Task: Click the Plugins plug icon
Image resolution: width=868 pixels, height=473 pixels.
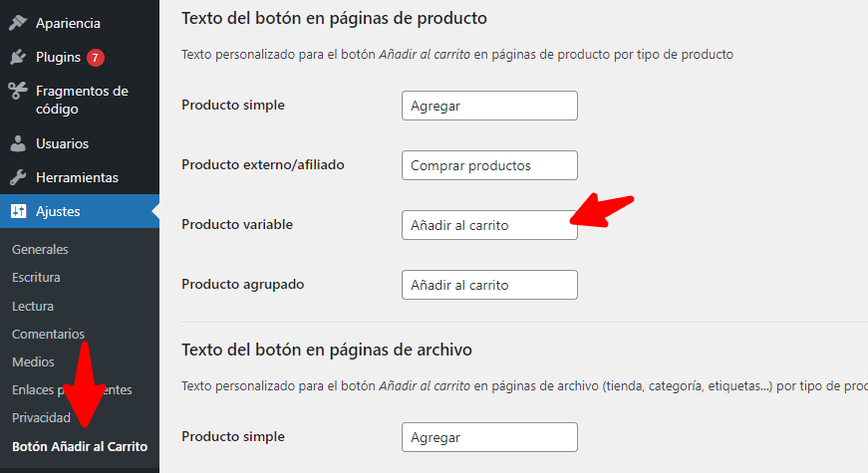Action: [x=18, y=57]
